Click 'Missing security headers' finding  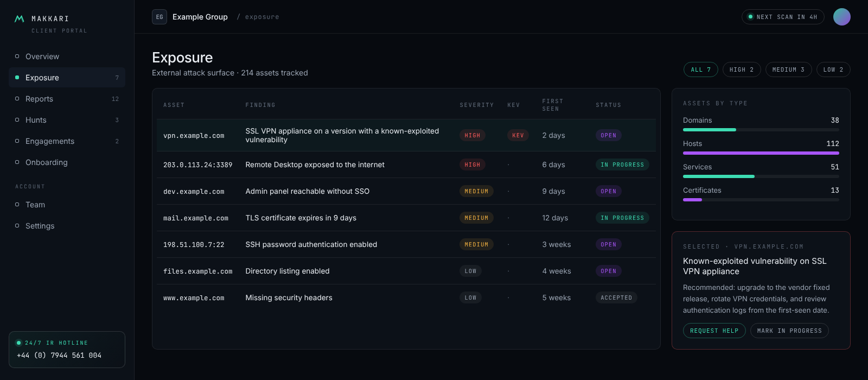tap(289, 297)
